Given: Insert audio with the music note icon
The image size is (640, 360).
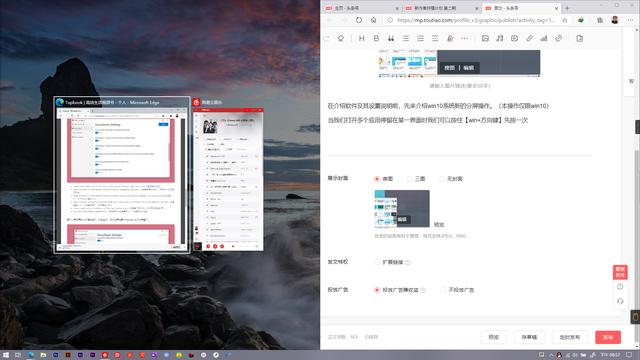Looking at the screenshot, I should click(x=500, y=38).
